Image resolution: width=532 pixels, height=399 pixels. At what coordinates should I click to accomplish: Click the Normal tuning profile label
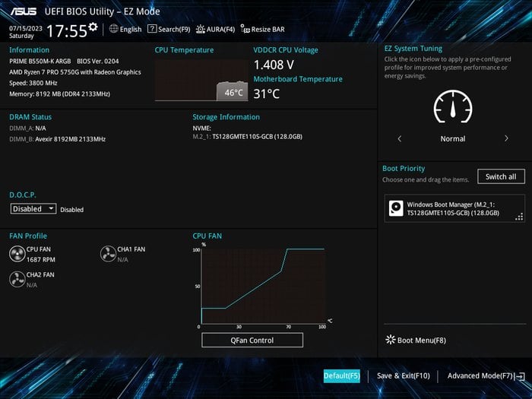[453, 139]
